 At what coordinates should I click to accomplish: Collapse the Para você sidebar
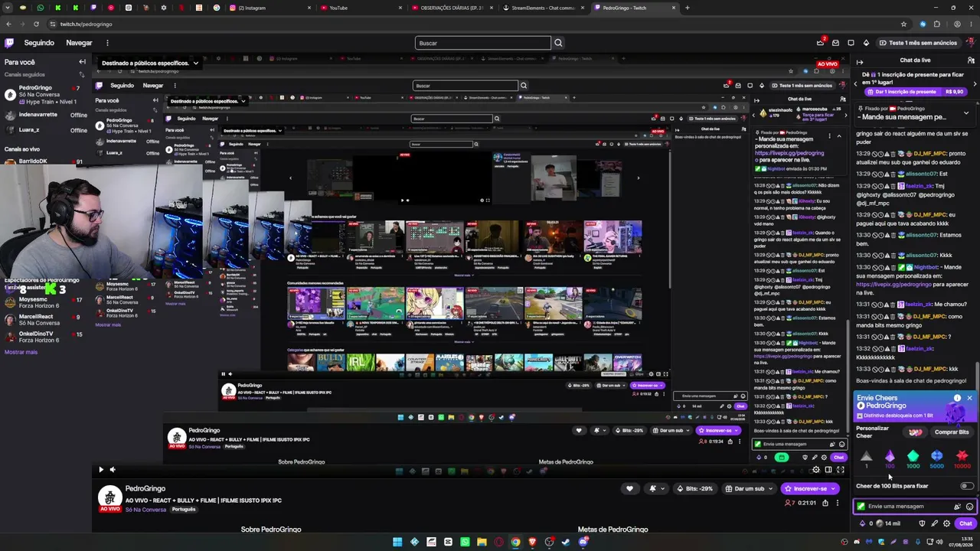[x=82, y=62]
